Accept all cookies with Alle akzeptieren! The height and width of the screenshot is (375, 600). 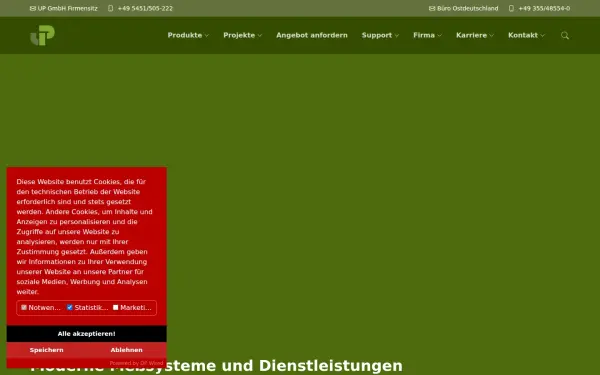tap(86, 334)
